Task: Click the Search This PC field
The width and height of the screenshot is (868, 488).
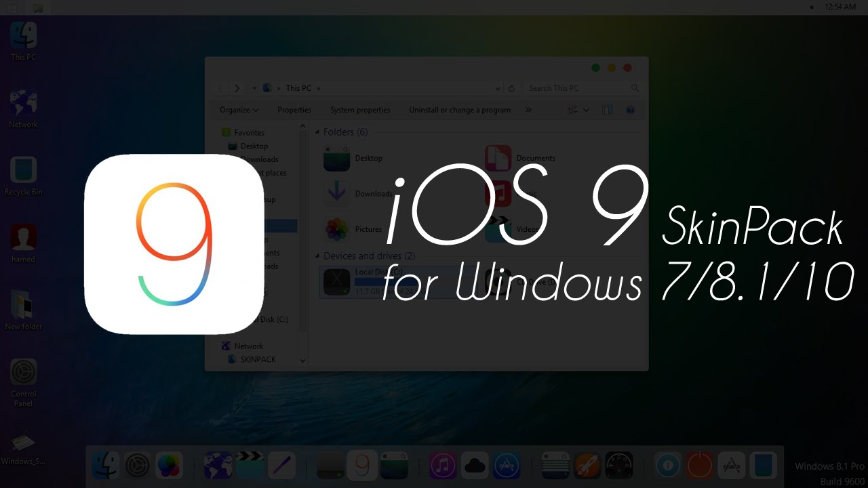Action: pos(583,88)
